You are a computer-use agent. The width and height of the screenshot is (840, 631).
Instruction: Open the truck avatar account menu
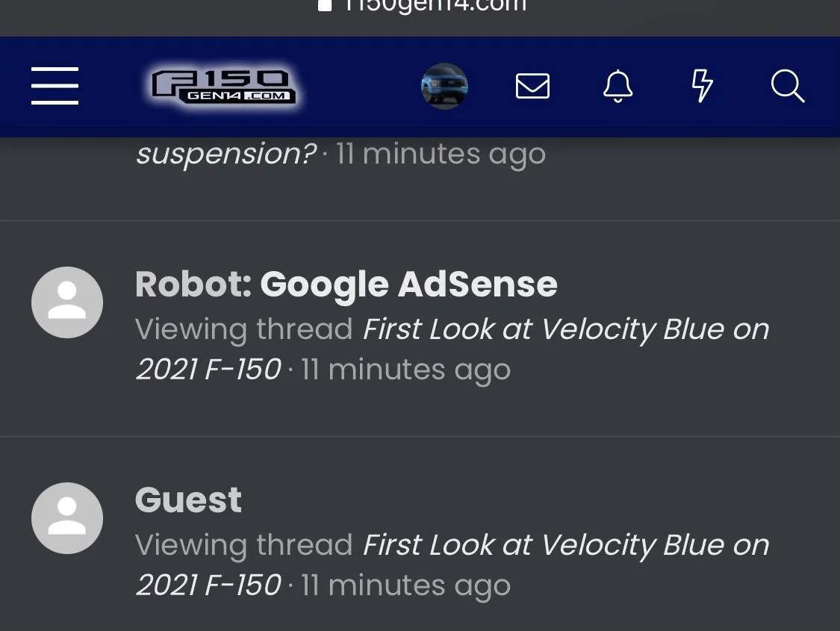tap(444, 86)
